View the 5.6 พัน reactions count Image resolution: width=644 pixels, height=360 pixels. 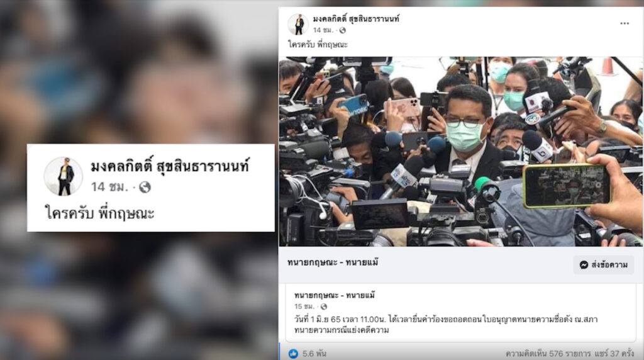pos(314,354)
